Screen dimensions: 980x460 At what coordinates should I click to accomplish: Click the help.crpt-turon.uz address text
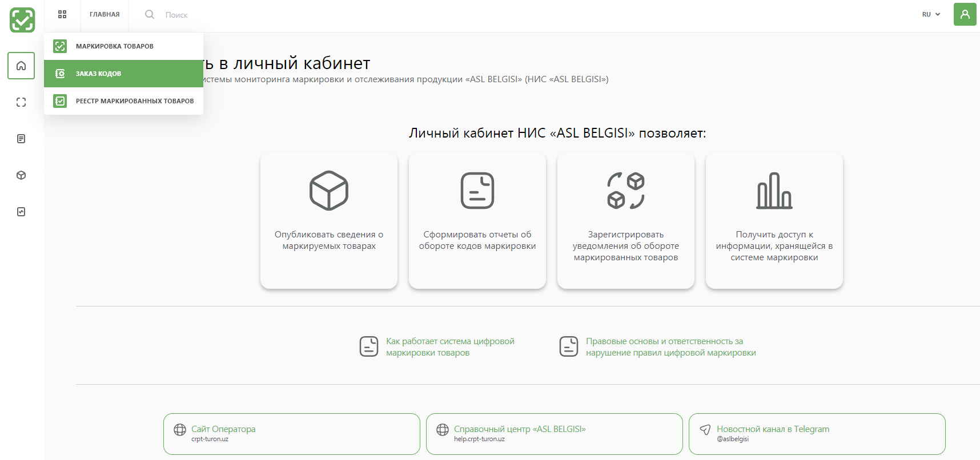click(x=479, y=439)
